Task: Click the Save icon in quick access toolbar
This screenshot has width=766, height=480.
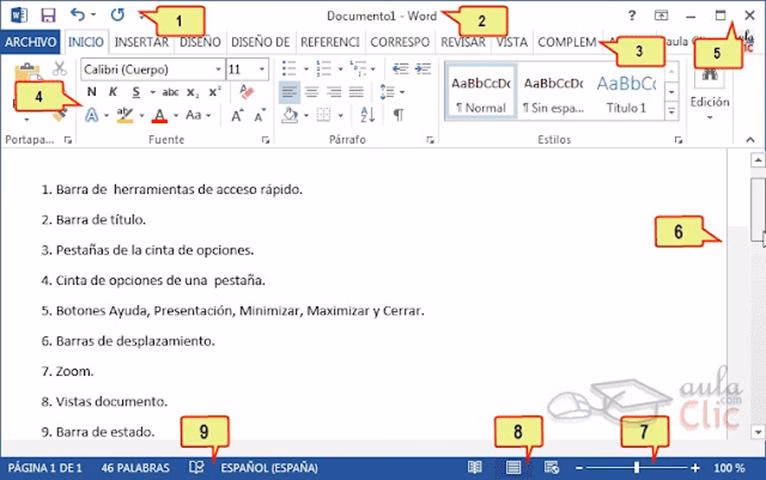Action: pos(47,16)
